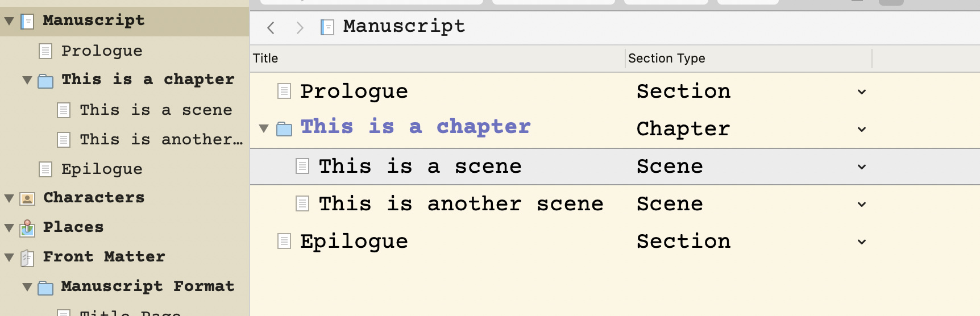
Task: Click the Manuscript binder icon in sidebar
Action: 27,22
